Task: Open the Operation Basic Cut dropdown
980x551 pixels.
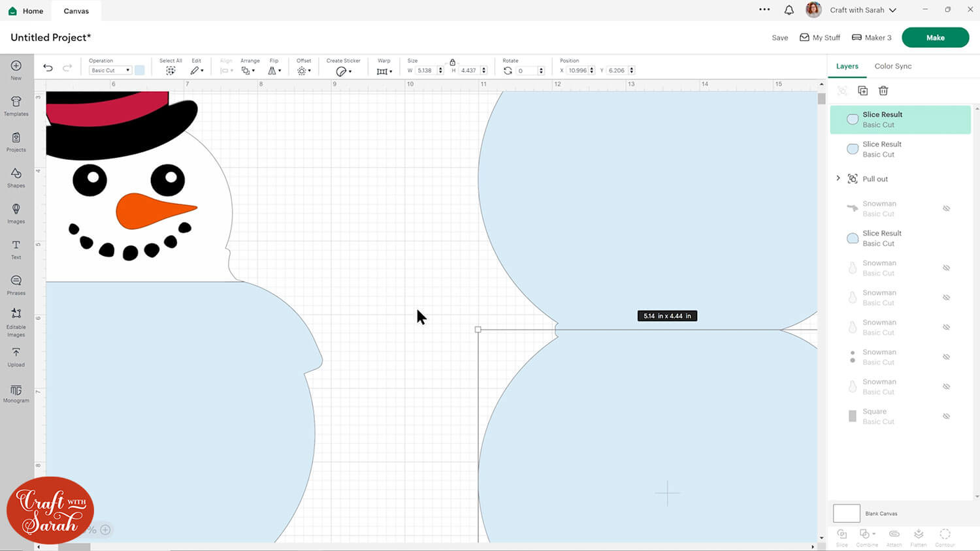Action: [x=110, y=71]
